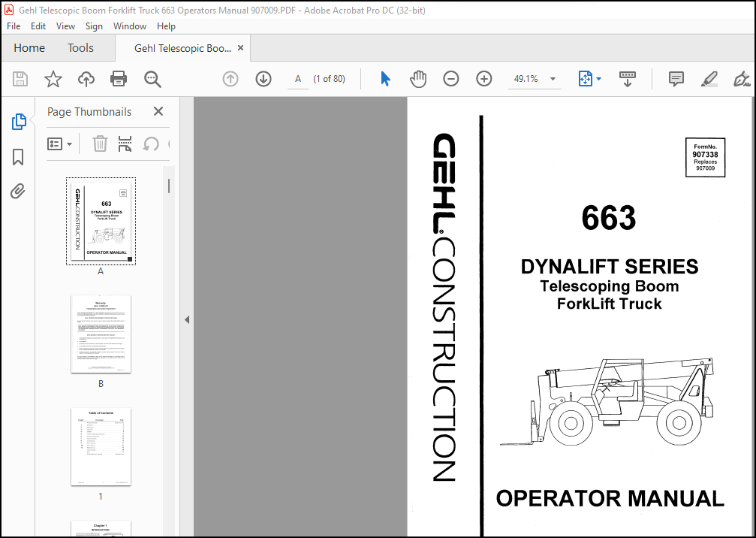Click the forklift truck illustration
The height and width of the screenshot is (538, 756).
tap(607, 402)
